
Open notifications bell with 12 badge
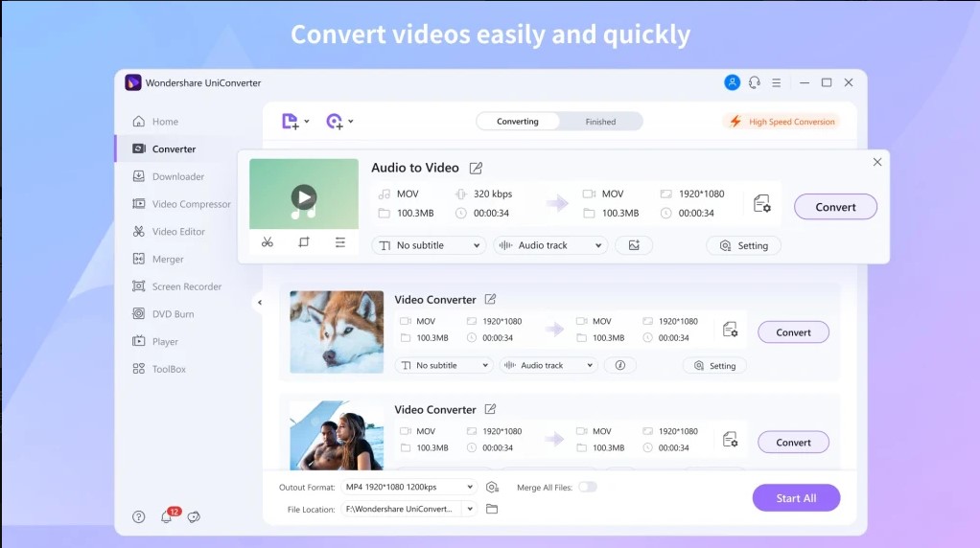[x=168, y=515]
